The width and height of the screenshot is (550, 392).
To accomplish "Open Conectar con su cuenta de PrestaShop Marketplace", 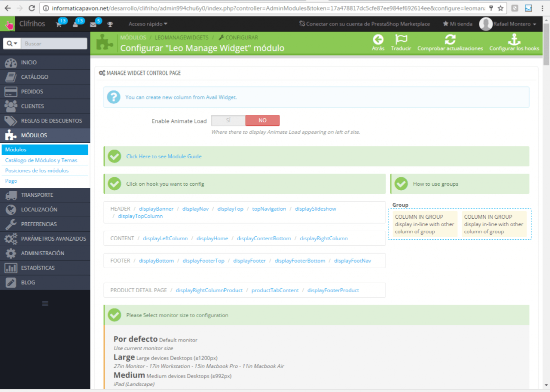I will click(x=364, y=24).
